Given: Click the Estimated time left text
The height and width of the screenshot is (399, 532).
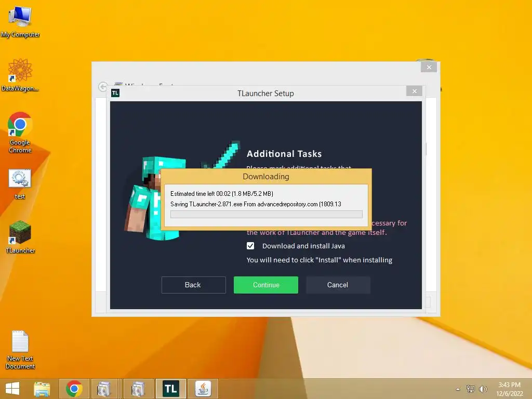Looking at the screenshot, I should (221, 194).
